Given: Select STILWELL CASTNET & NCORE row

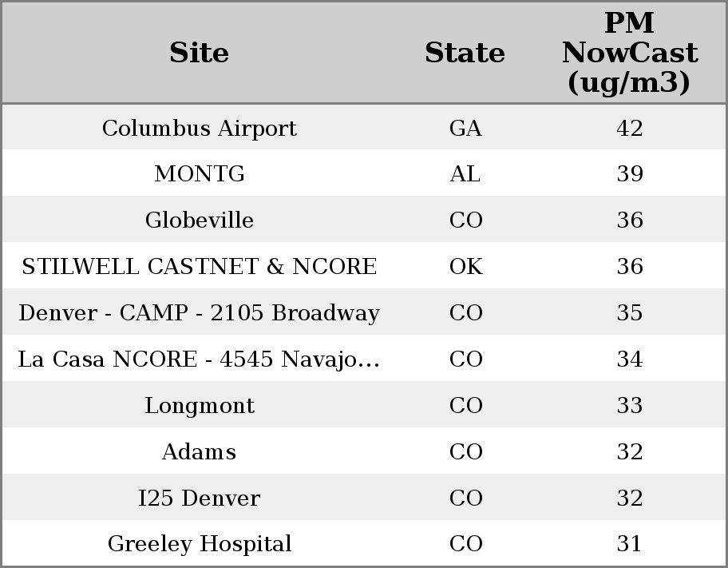Looking at the screenshot, I should pos(200,267).
